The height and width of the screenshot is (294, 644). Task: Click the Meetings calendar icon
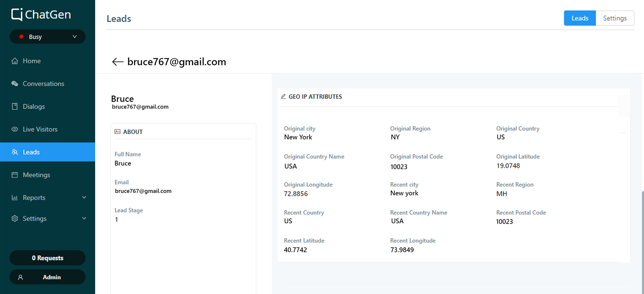[x=14, y=175]
